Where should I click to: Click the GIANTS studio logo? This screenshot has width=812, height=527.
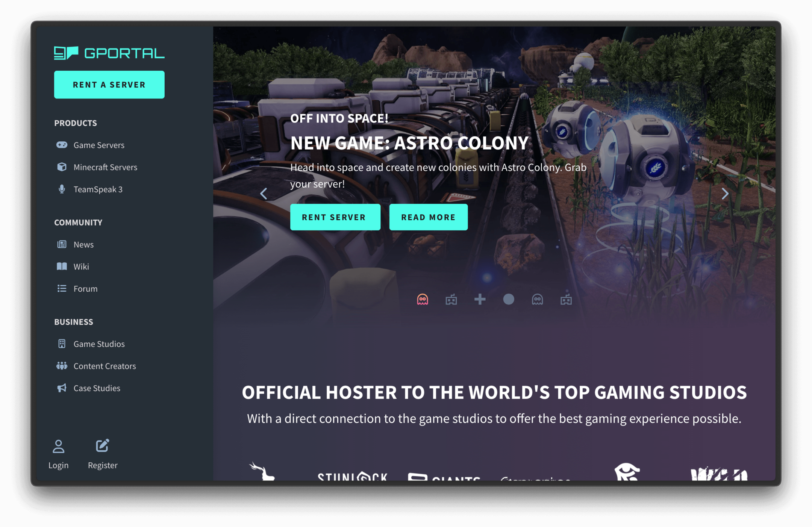[444, 477]
